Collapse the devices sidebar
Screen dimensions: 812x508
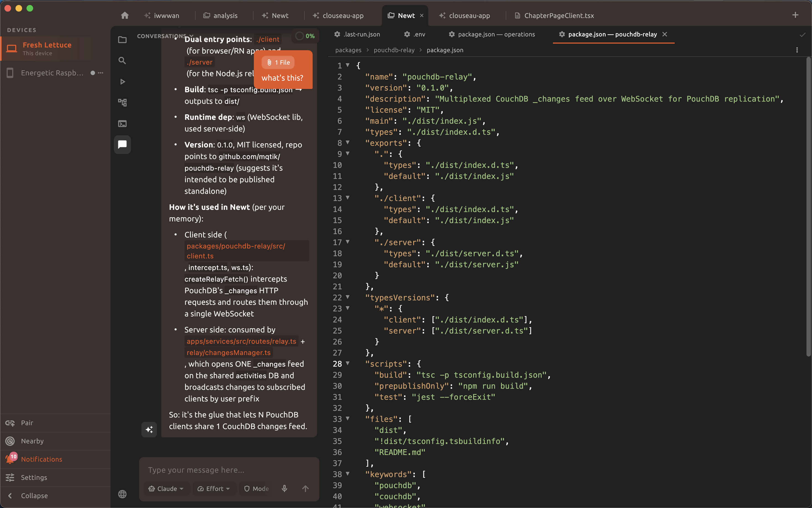point(56,496)
